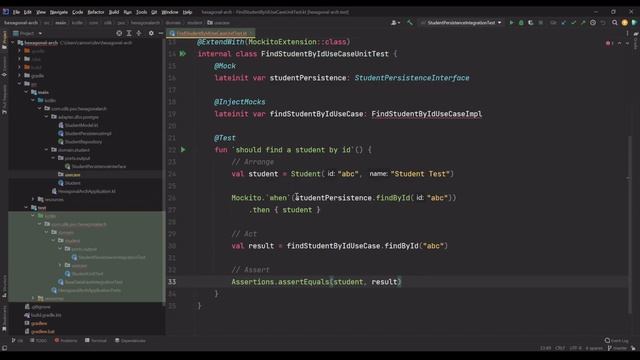Collapse the domain.student package node
The width and height of the screenshot is (640, 360).
pyautogui.click(x=47, y=150)
